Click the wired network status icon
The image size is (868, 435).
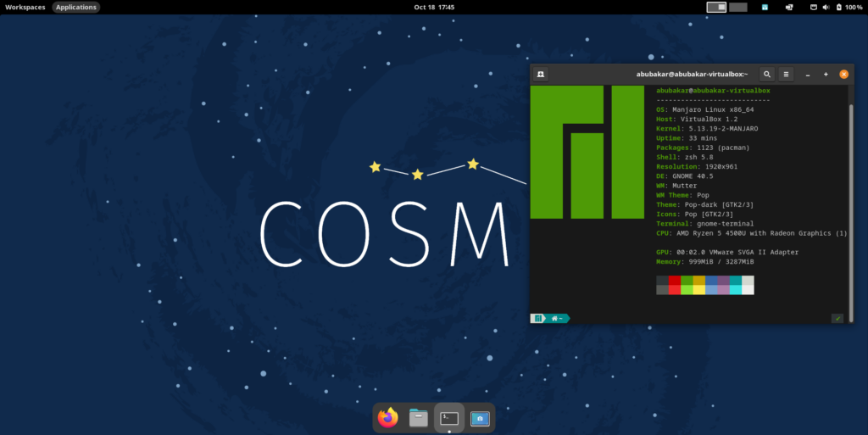coord(813,7)
